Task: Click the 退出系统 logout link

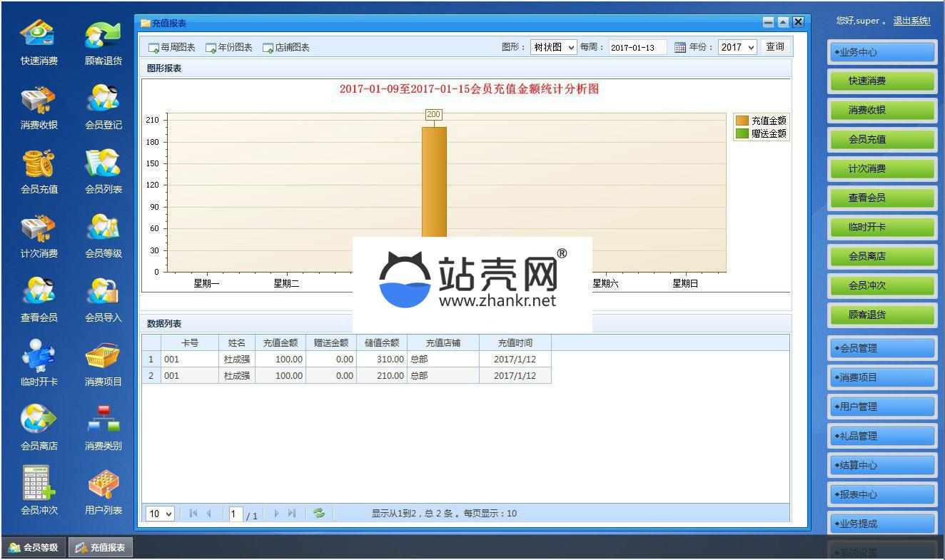Action: click(911, 21)
